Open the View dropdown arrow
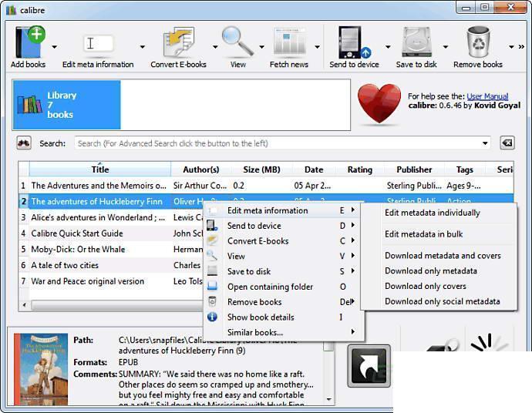 tap(261, 47)
